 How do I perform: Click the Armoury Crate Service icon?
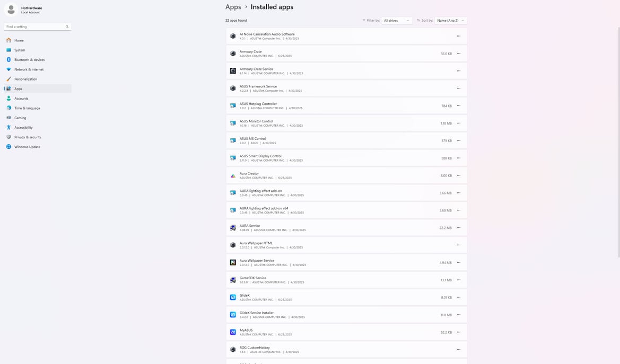click(x=233, y=71)
